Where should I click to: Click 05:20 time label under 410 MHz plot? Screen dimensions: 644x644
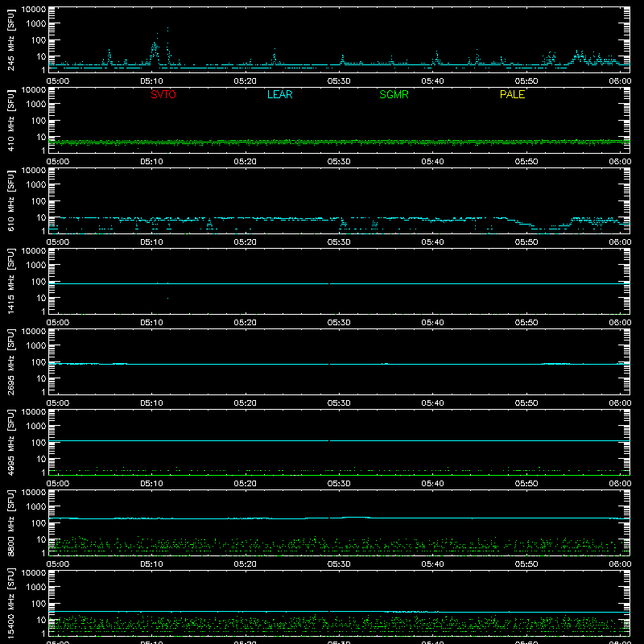pos(246,162)
